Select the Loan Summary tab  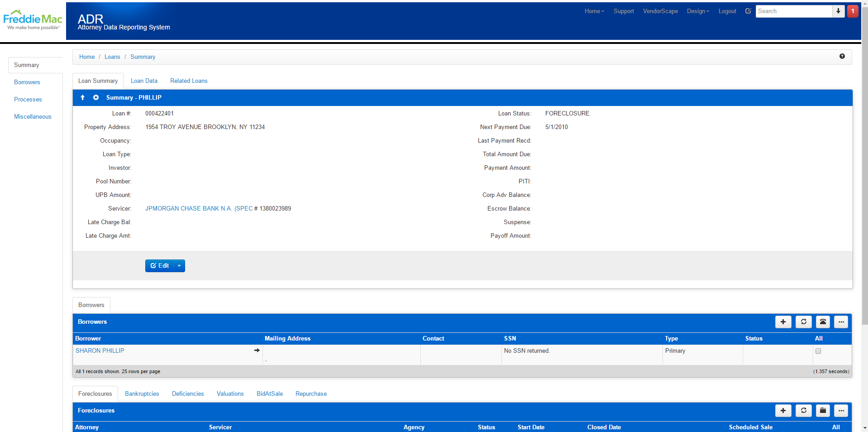(x=98, y=81)
